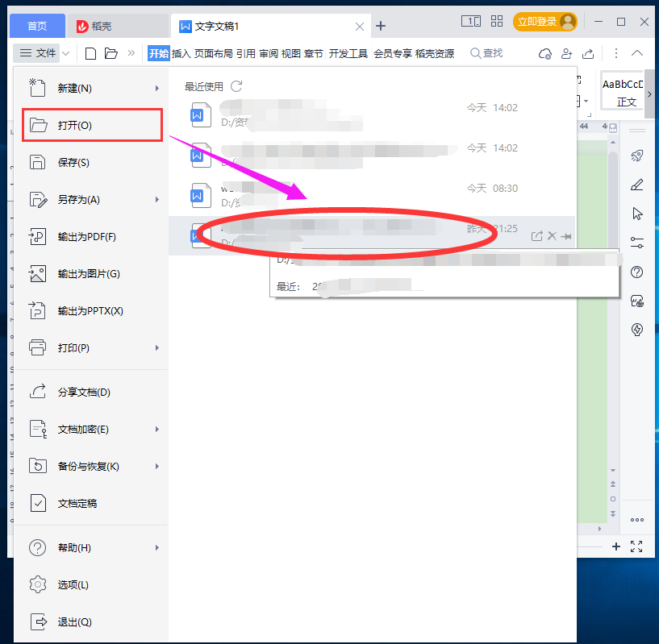This screenshot has width=659, height=644.
Task: Click the share icon on highlighted recent file
Action: [537, 236]
